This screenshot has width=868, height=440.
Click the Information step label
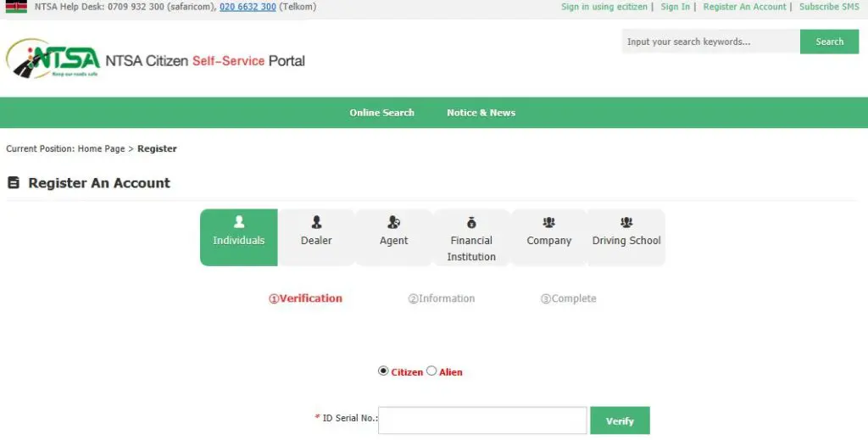[x=441, y=298]
